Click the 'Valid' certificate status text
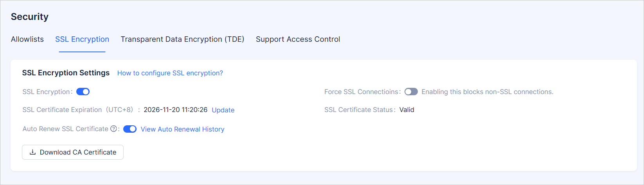 407,110
